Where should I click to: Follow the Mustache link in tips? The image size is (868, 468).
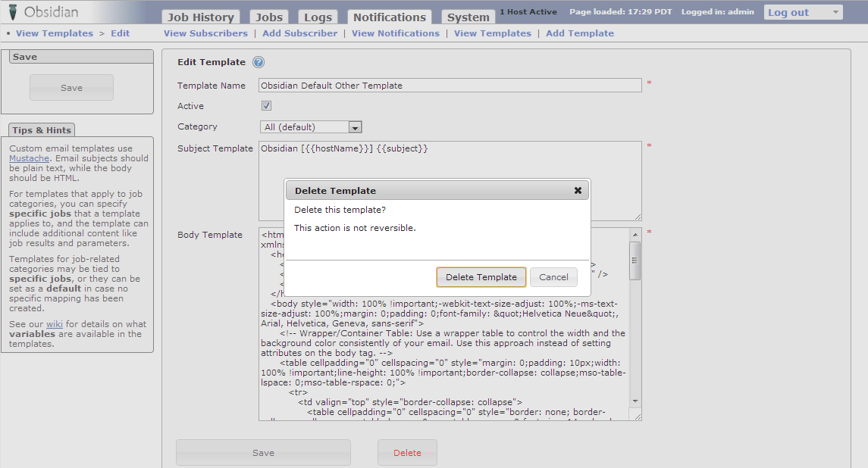pyautogui.click(x=29, y=158)
